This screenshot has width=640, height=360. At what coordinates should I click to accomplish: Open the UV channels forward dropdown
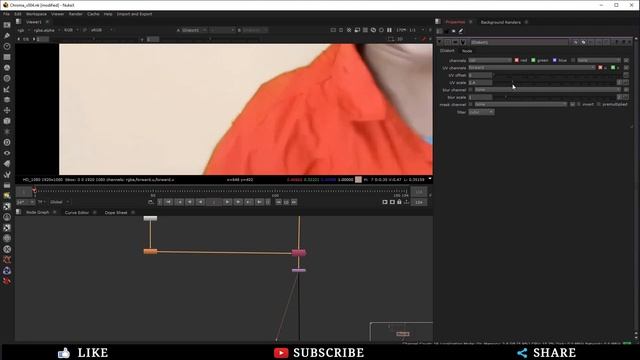(532, 68)
